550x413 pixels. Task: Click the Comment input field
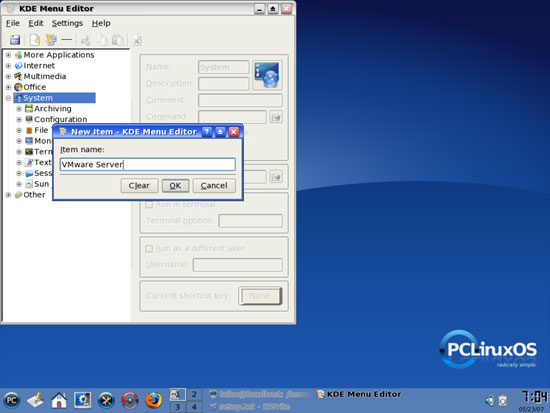240,100
